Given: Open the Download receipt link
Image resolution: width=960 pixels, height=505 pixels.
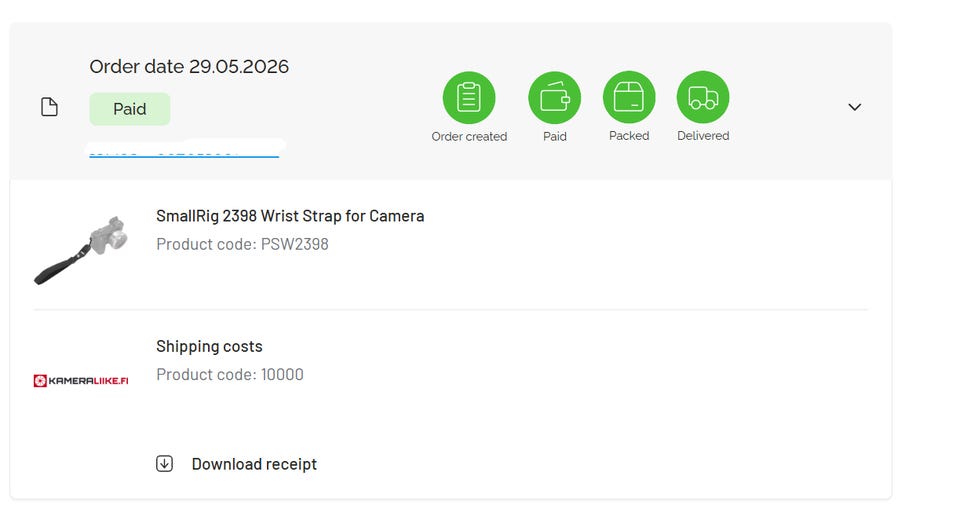Looking at the screenshot, I should click(254, 464).
